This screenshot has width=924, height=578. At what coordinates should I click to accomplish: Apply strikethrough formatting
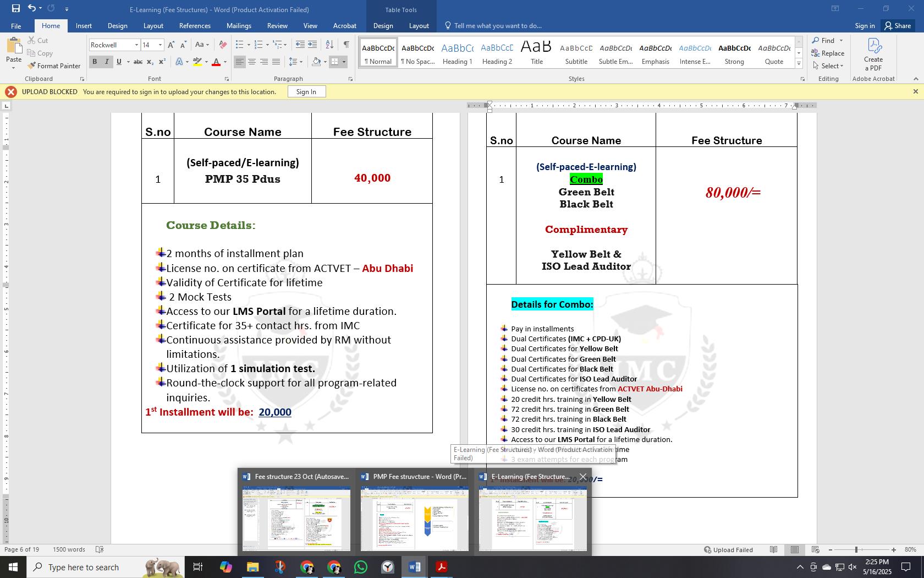click(x=138, y=62)
